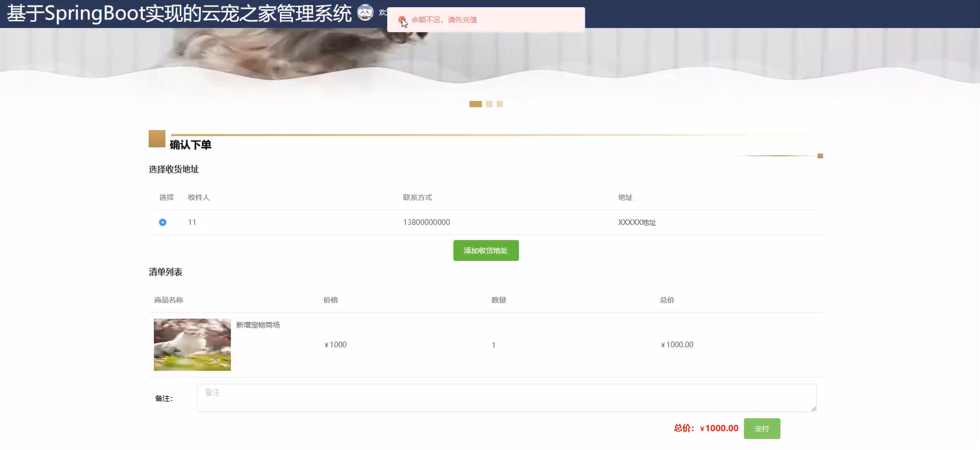This screenshot has height=450, width=980.
Task: Click the '商品名称' column header
Action: click(168, 300)
